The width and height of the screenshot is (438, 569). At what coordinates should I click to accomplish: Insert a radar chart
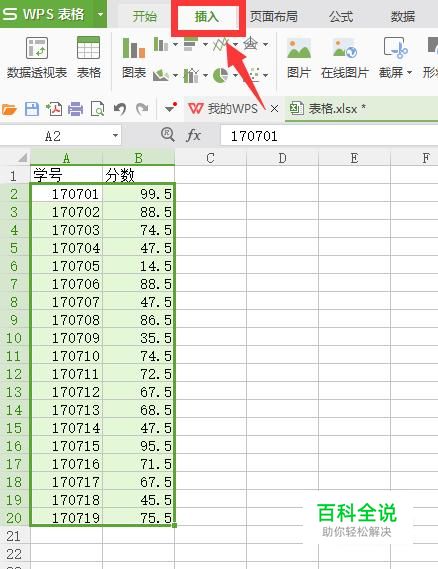(250, 44)
